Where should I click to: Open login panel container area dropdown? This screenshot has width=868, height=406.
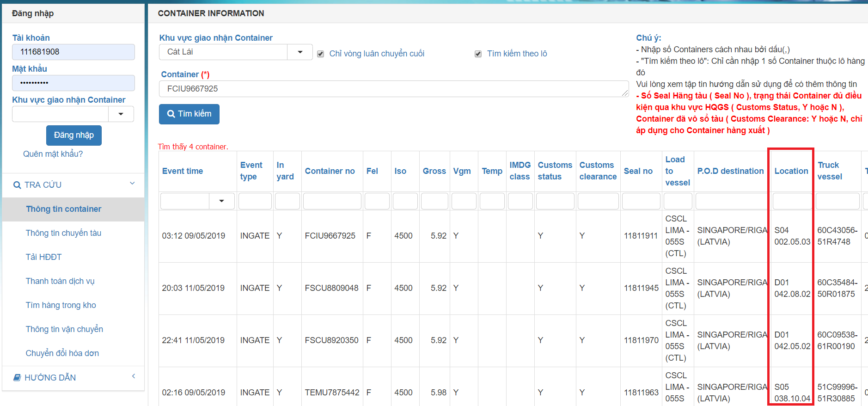[x=121, y=114]
